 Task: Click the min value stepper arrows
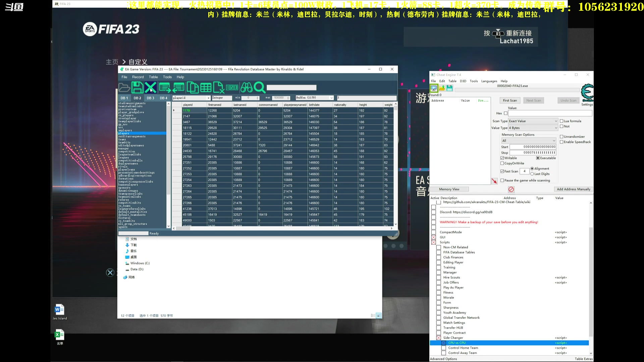click(258, 98)
